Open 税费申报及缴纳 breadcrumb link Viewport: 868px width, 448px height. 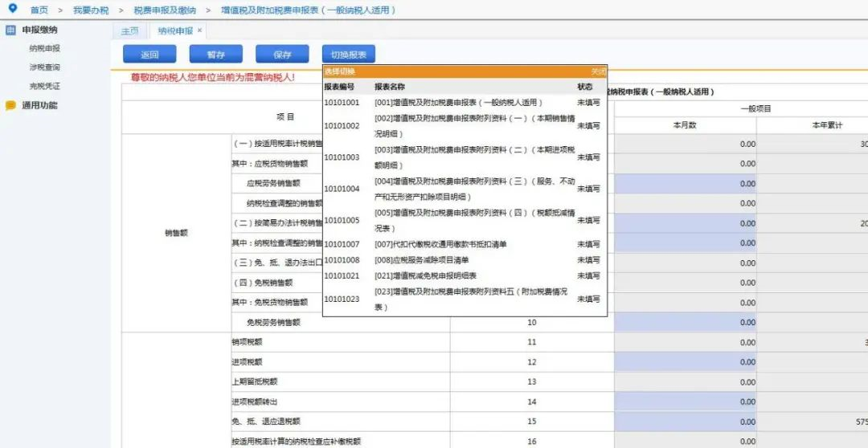click(165, 10)
